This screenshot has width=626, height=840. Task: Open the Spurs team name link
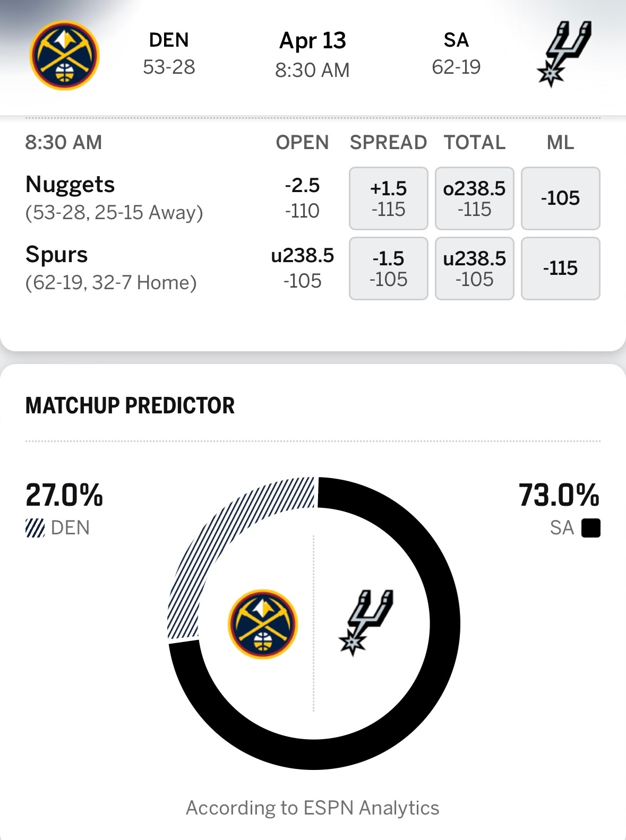[57, 255]
